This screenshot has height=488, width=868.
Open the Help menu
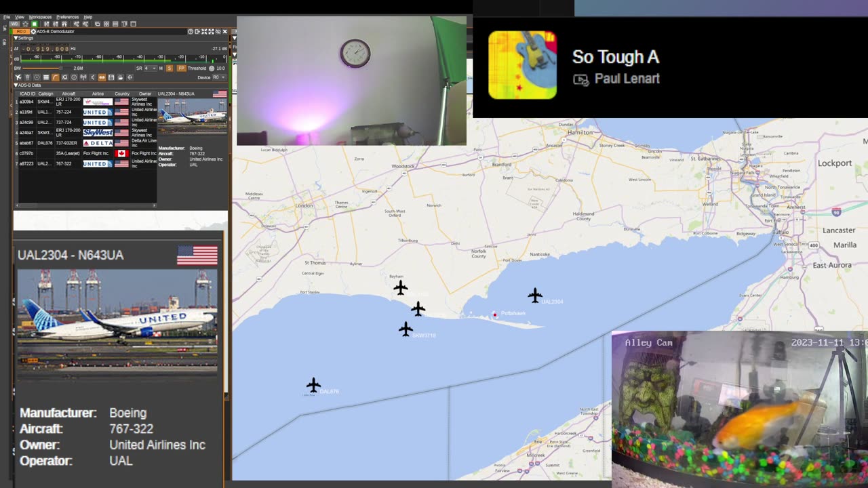88,17
